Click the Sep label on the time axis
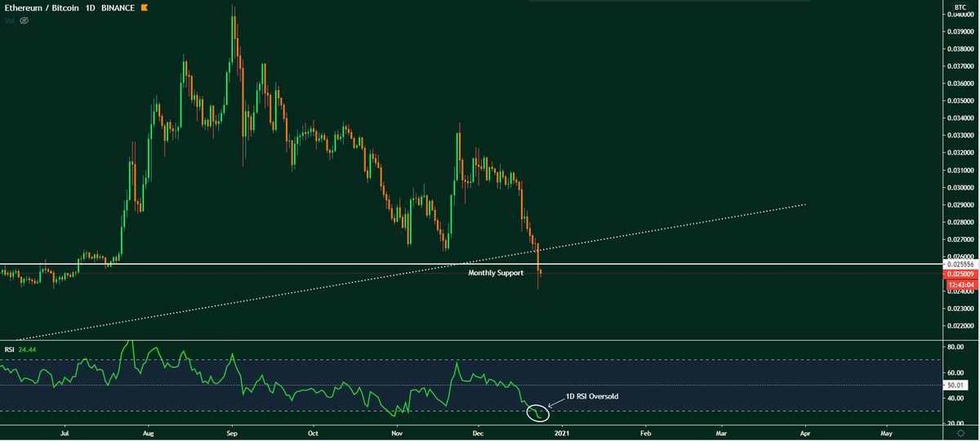 [x=231, y=433]
